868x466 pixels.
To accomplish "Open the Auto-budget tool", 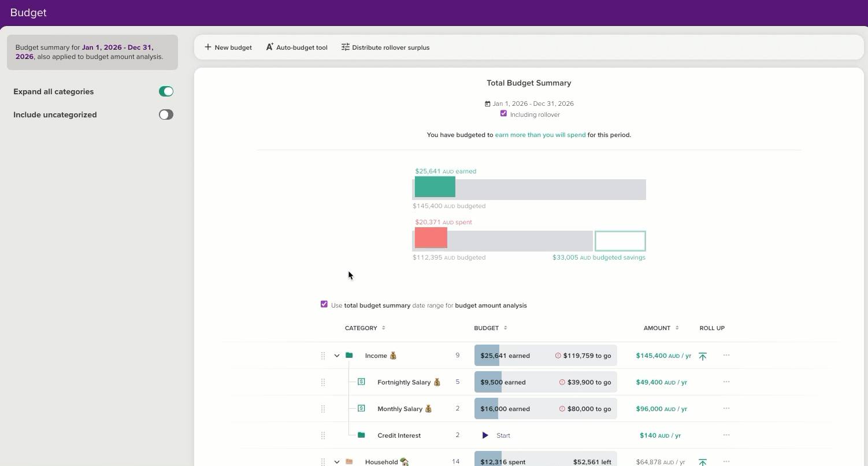I will click(296, 47).
